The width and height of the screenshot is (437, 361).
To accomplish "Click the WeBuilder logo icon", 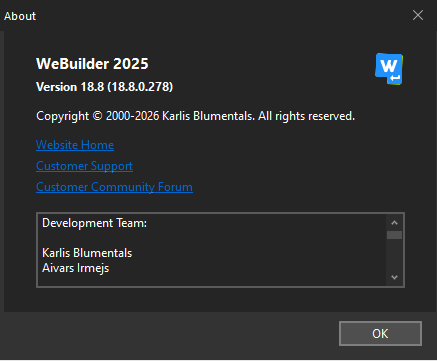I will (389, 69).
